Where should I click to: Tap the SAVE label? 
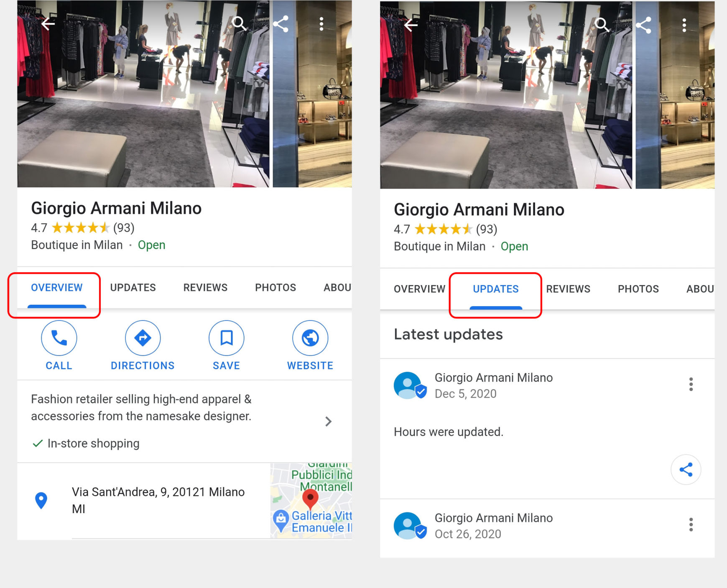point(226,366)
